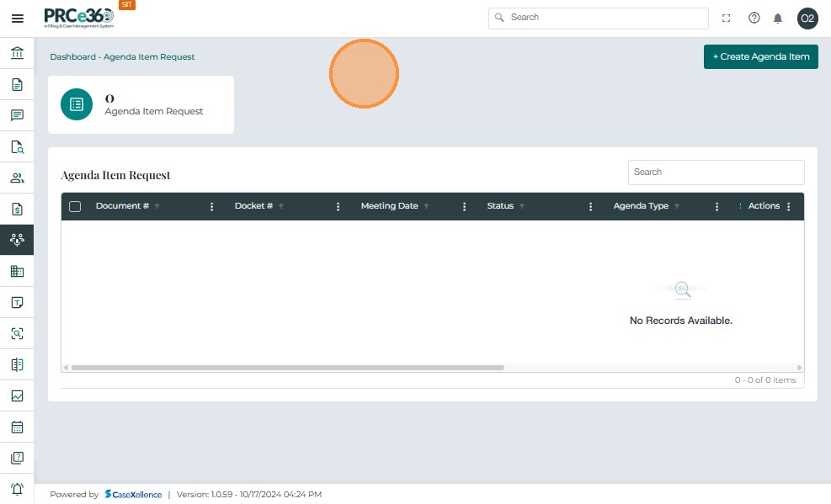Open Meeting Date column menu

(464, 206)
